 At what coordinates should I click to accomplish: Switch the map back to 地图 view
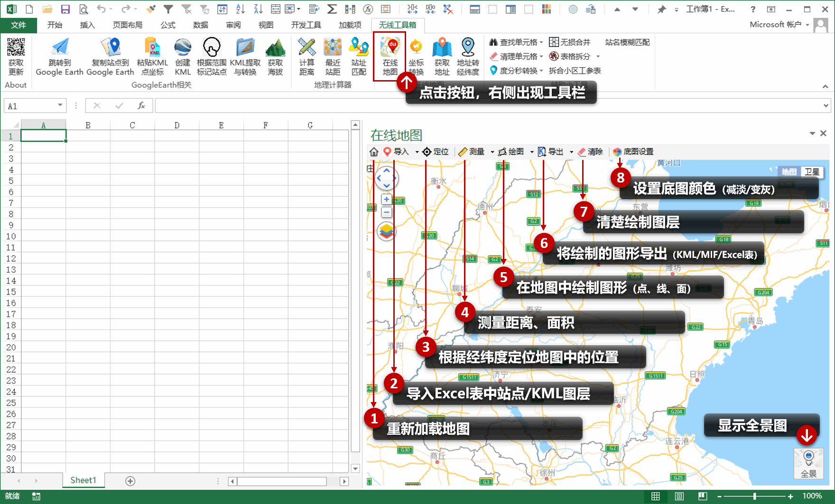[x=789, y=172]
